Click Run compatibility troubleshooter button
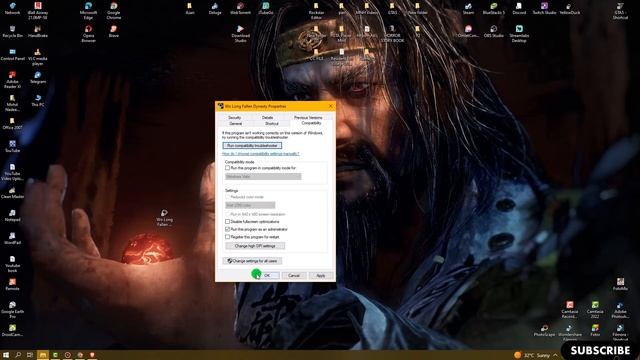The height and width of the screenshot is (360, 640). point(252,146)
